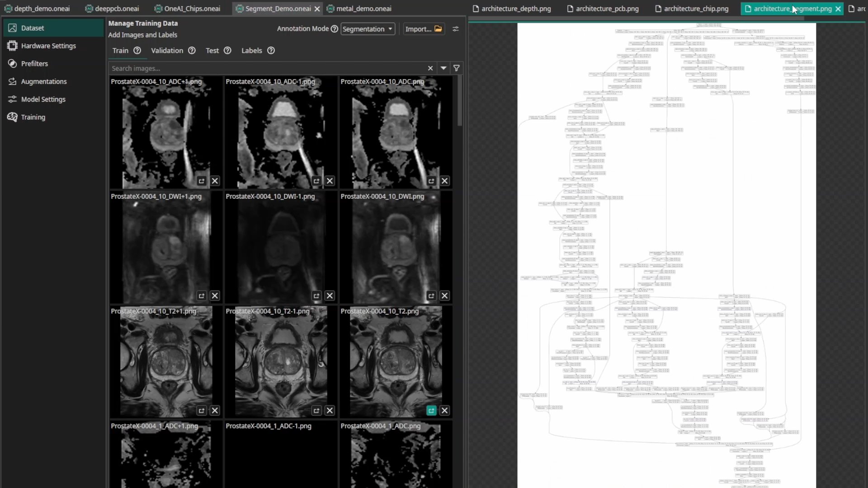Open the Training panel
Viewport: 868px width, 488px height.
(x=33, y=117)
